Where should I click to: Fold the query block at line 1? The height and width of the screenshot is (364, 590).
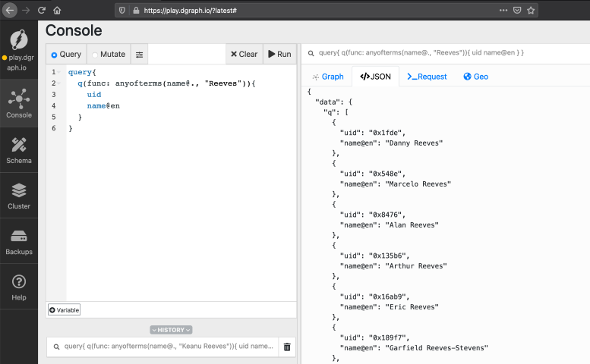(60, 73)
